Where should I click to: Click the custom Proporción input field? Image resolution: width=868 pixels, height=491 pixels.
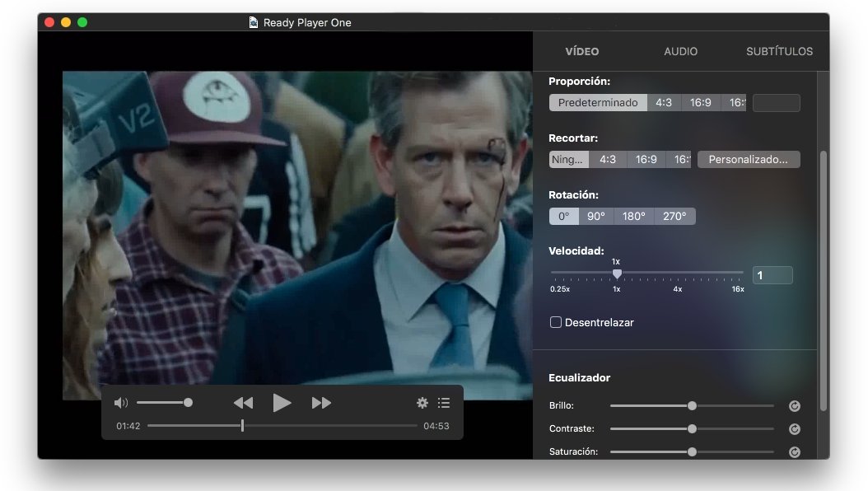[776, 102]
